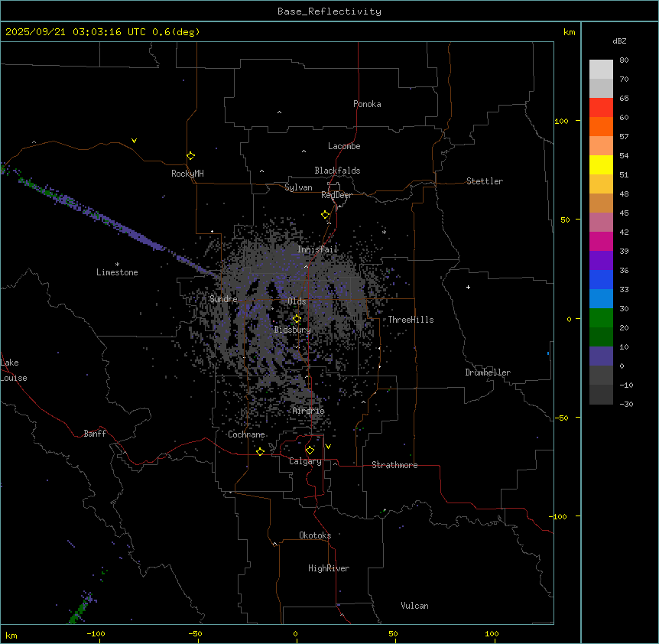This screenshot has width=659, height=644.
Task: Click the Stettler town label
Action: 485,181
